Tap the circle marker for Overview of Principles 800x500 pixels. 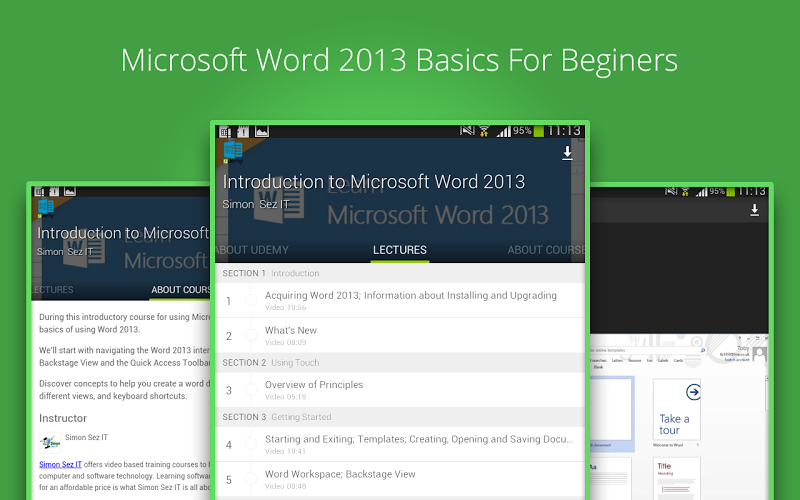(x=251, y=390)
